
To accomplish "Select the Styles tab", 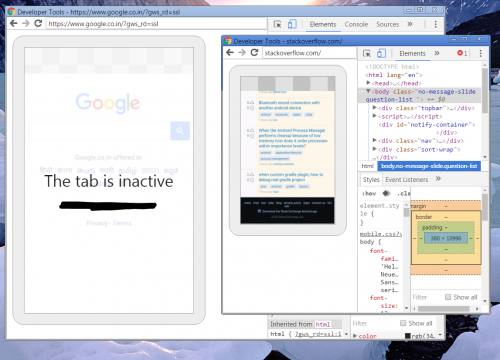I will click(x=371, y=180).
